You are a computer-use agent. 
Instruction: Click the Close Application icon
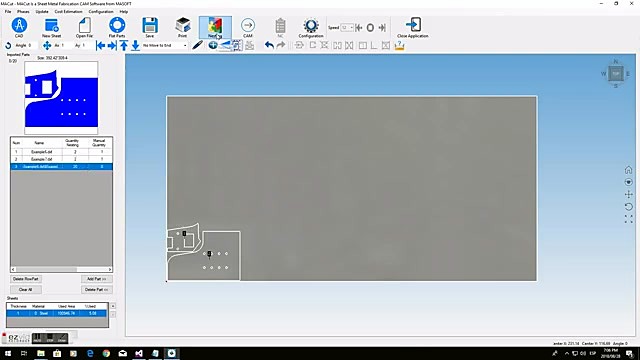pyautogui.click(x=413, y=25)
